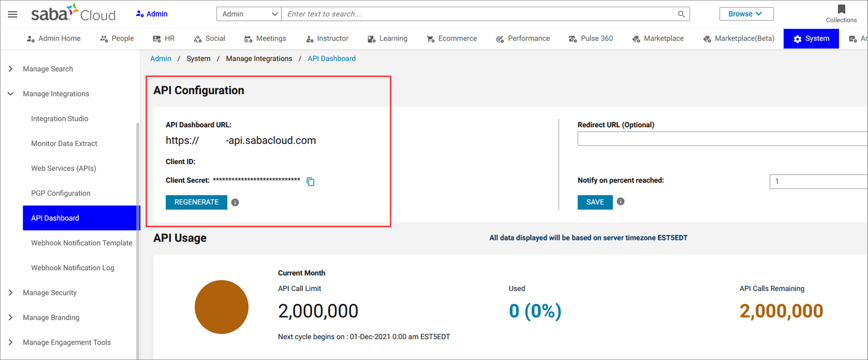Click the API Dashboard URL text
The image size is (868, 360).
tap(241, 141)
